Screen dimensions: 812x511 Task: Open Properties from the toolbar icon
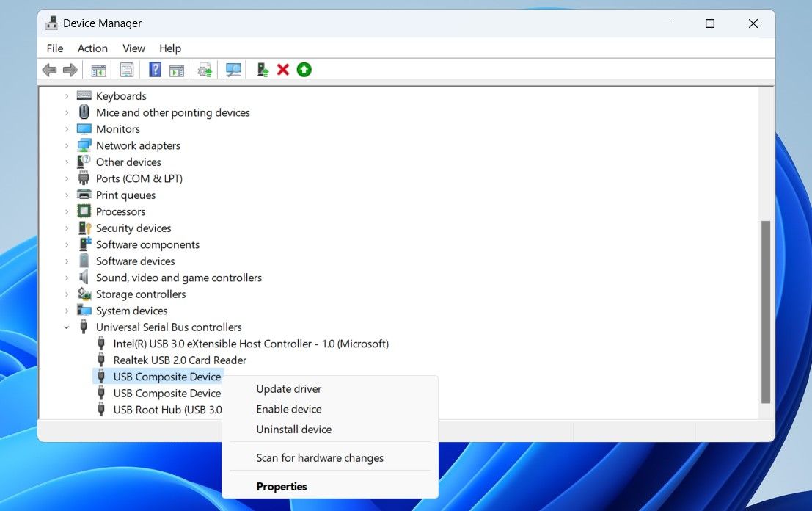(x=126, y=69)
